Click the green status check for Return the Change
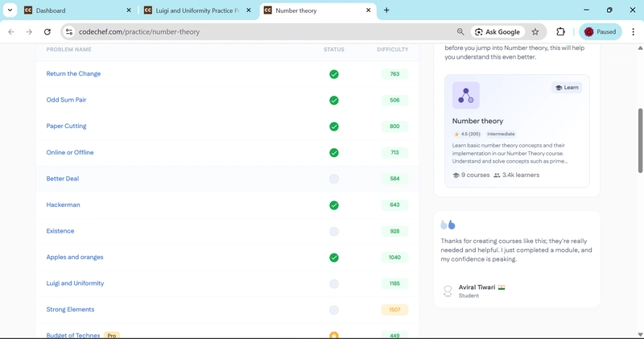Viewport: 644px width, 339px height. tap(334, 74)
